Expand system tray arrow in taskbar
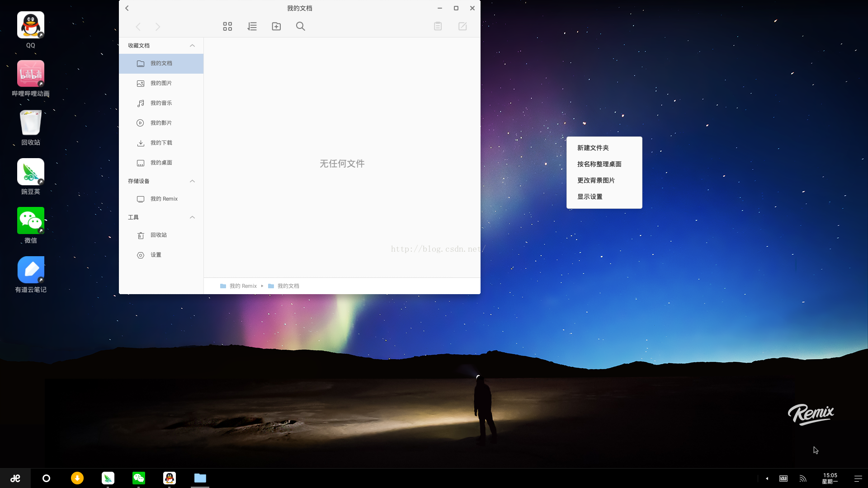 tap(767, 479)
